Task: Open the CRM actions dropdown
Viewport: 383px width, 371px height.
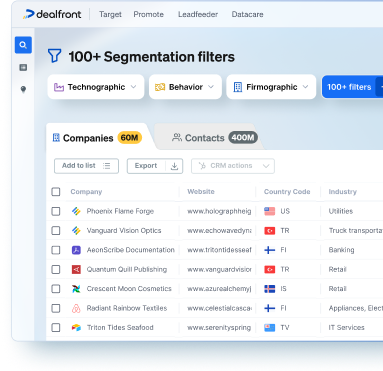Action: click(233, 166)
